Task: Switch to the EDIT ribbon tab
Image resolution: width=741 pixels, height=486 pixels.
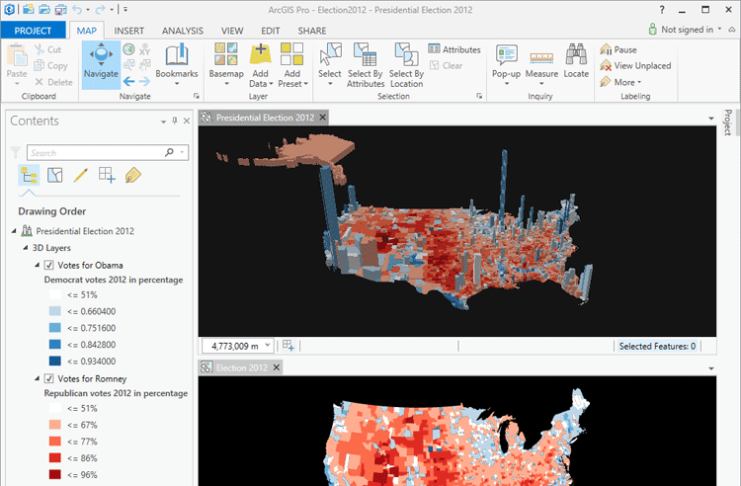Action: click(270, 31)
